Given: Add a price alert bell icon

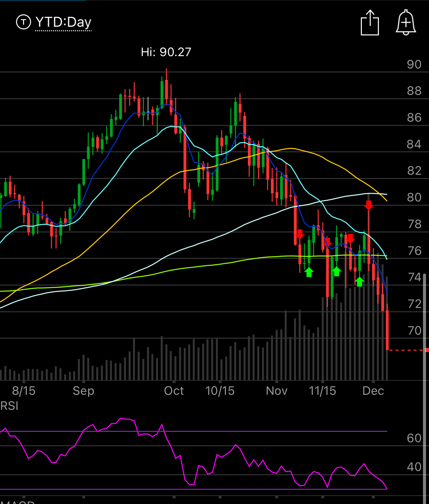Looking at the screenshot, I should (406, 22).
